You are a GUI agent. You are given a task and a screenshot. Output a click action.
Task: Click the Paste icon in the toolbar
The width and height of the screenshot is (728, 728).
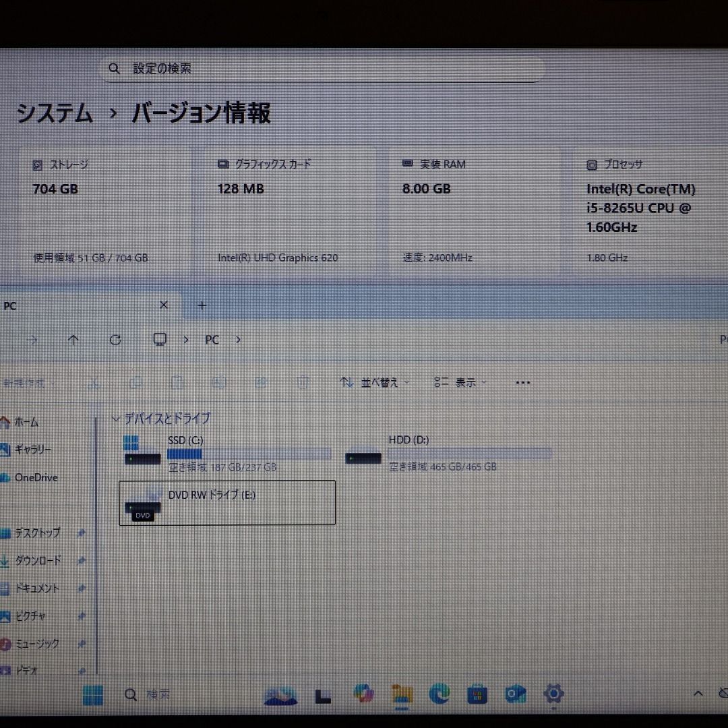coord(177,382)
